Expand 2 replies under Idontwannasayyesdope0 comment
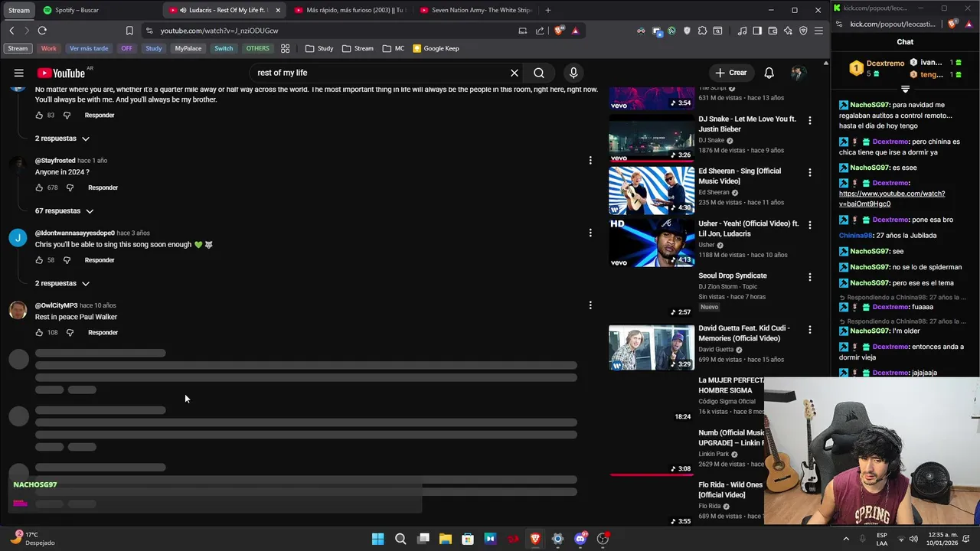 pos(62,283)
